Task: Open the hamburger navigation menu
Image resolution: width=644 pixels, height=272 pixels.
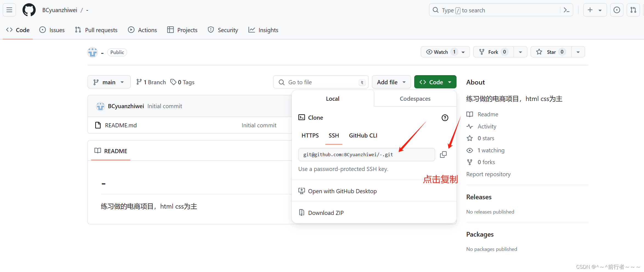Action: [x=9, y=10]
